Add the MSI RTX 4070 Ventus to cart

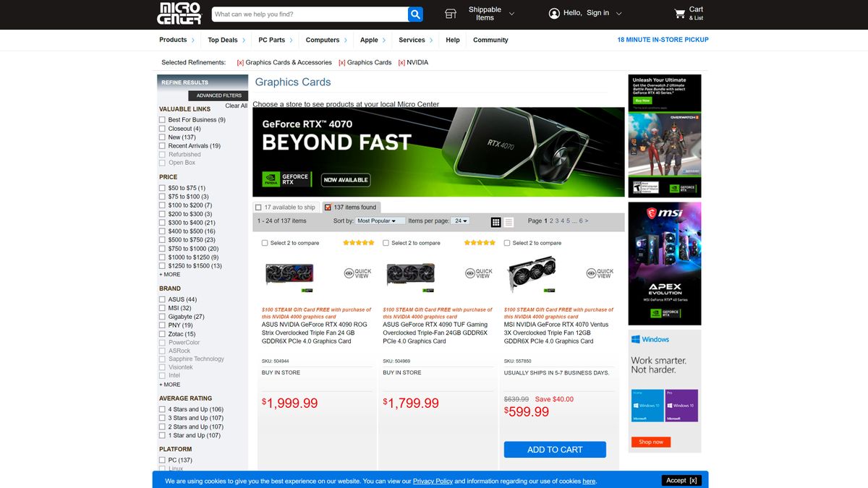pos(555,449)
